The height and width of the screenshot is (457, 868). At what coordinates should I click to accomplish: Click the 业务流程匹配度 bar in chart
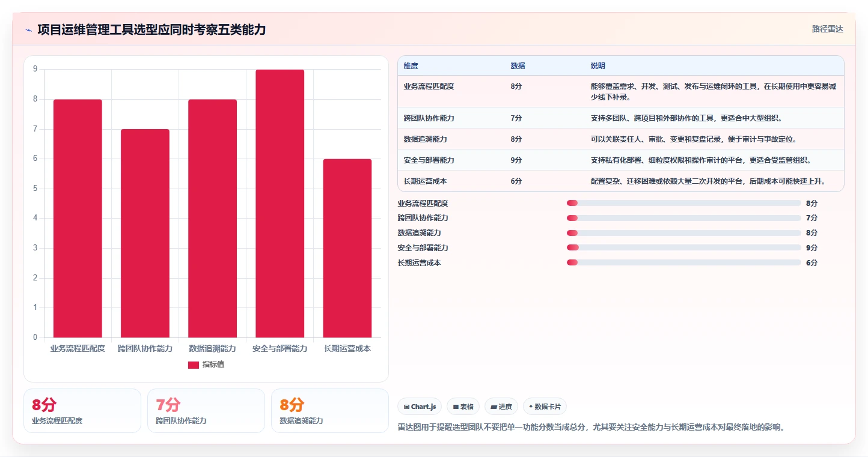78,219
